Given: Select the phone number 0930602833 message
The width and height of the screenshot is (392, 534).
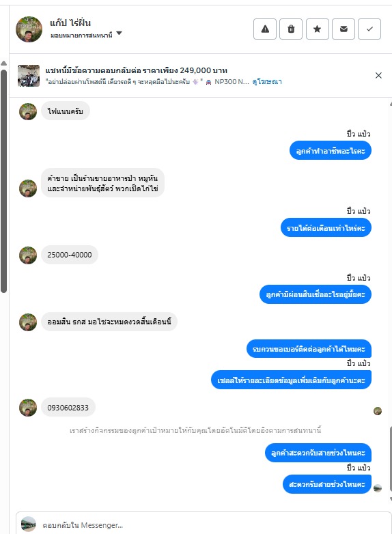Looking at the screenshot, I should (x=68, y=408).
